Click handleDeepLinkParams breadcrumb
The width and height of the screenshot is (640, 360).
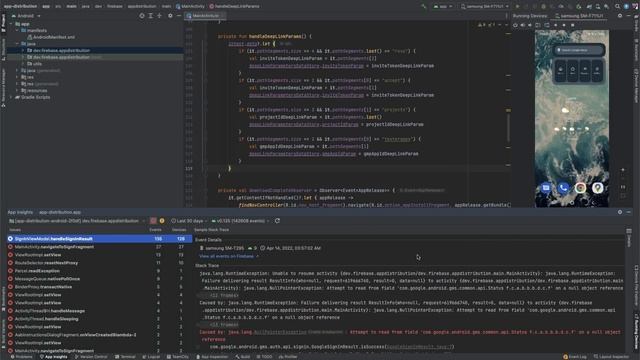tap(234, 7)
